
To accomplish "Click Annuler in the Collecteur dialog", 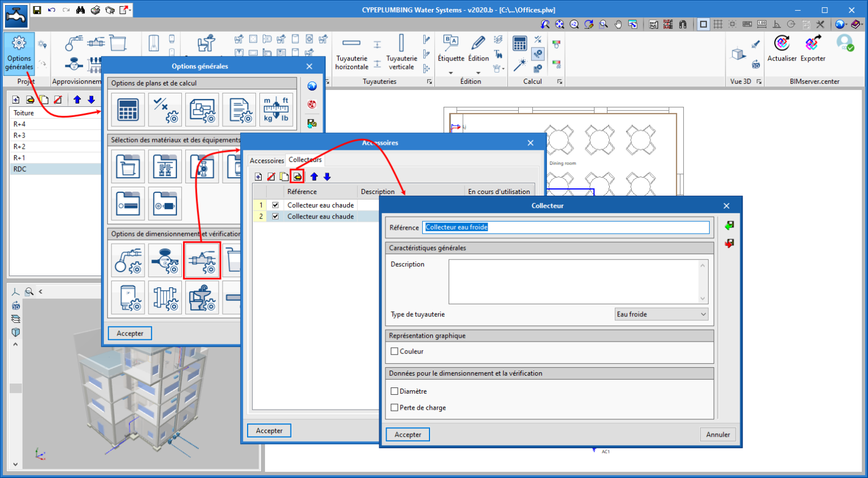I will click(718, 434).
